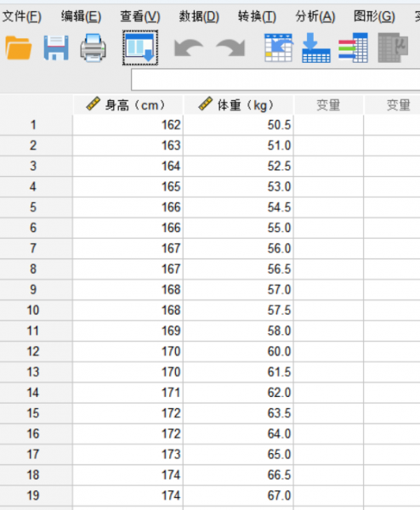The width and height of the screenshot is (420, 510).
Task: Open the 文件(F) menu
Action: [22, 16]
